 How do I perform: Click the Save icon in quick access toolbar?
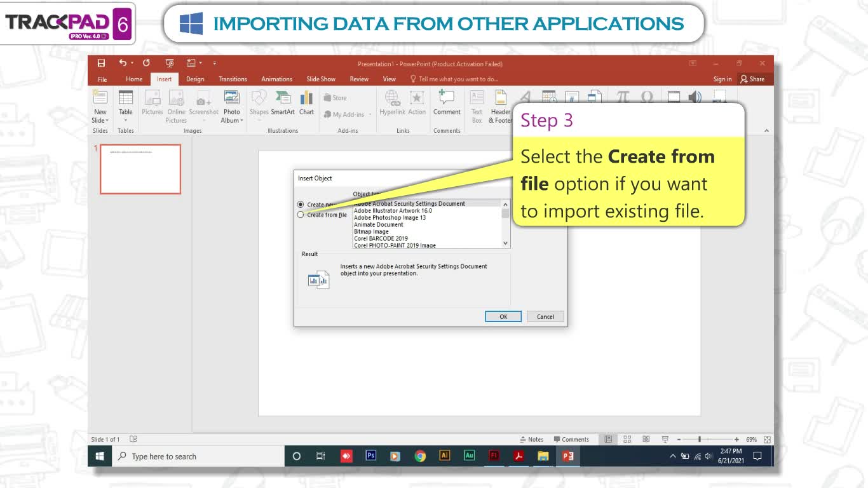tap(101, 63)
